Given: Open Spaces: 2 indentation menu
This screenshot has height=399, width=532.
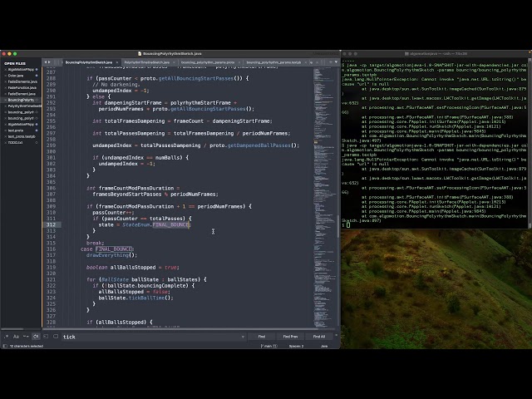Looking at the screenshot, I should tap(296, 346).
